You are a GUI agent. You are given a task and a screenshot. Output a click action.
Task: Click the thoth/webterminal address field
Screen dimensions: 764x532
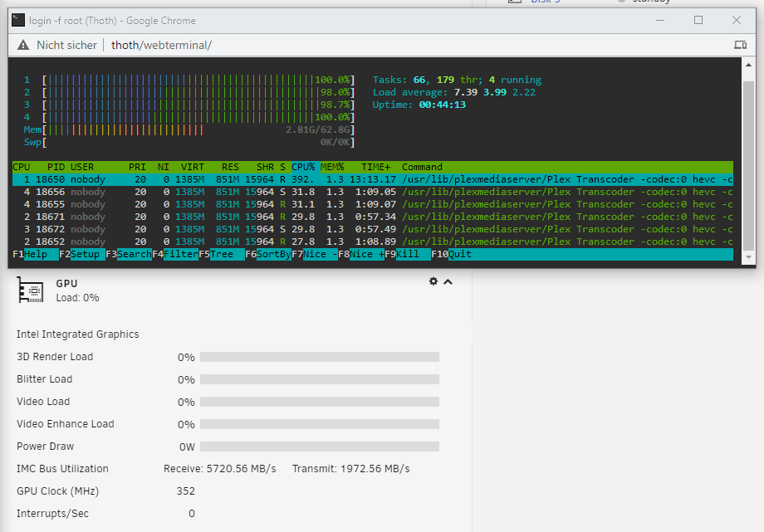click(x=161, y=46)
